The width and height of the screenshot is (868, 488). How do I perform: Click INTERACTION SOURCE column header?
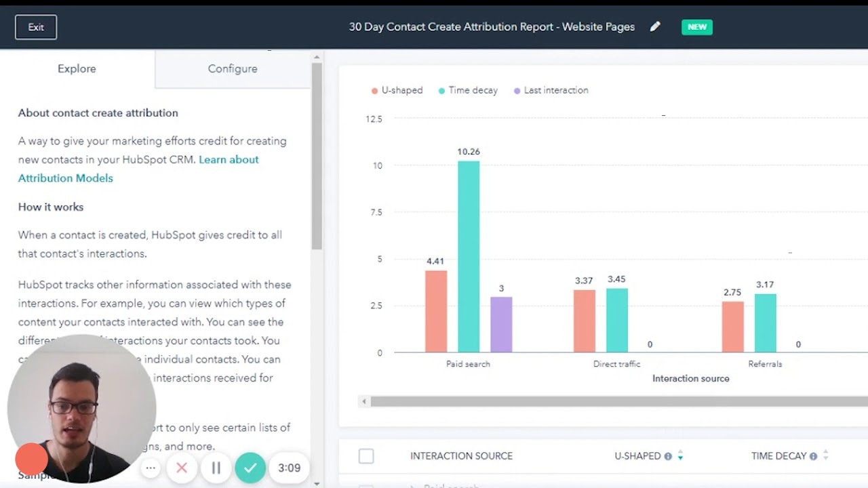coord(461,456)
